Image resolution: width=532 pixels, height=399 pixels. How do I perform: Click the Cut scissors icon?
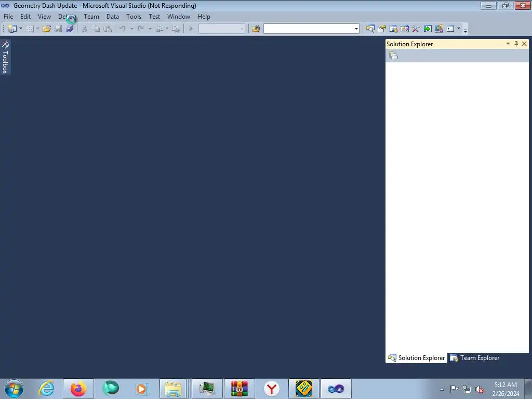coord(85,29)
